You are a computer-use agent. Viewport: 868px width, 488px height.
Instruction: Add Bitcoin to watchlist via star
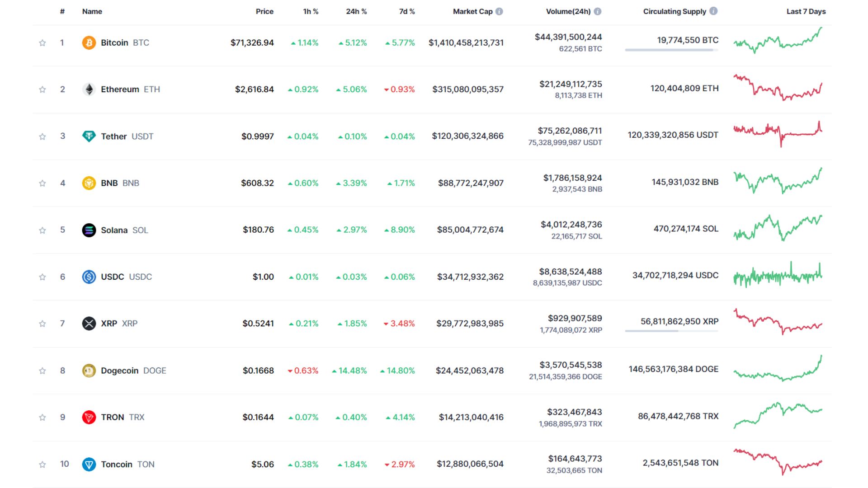point(42,42)
